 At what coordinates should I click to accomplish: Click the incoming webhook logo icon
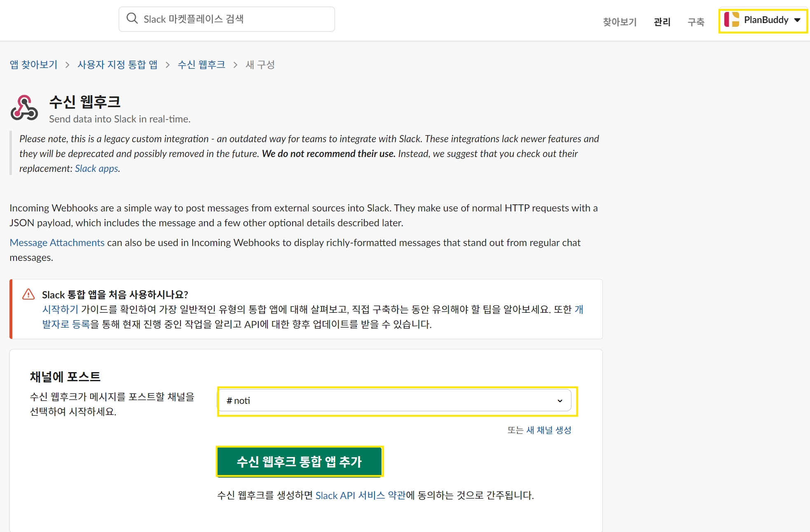pos(24,108)
